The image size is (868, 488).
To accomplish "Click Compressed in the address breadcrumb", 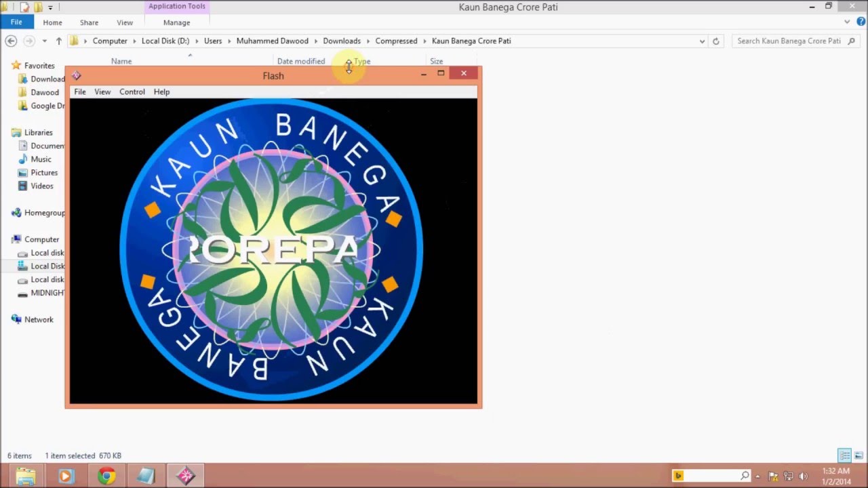I will point(396,41).
